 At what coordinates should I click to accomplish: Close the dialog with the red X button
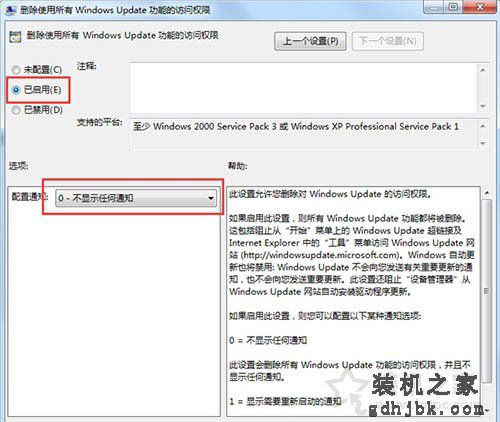coord(480,7)
